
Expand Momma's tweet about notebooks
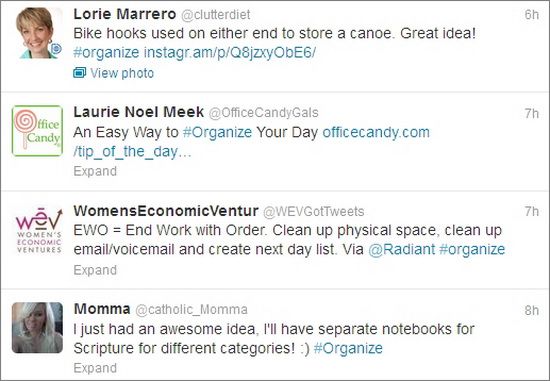(x=95, y=368)
